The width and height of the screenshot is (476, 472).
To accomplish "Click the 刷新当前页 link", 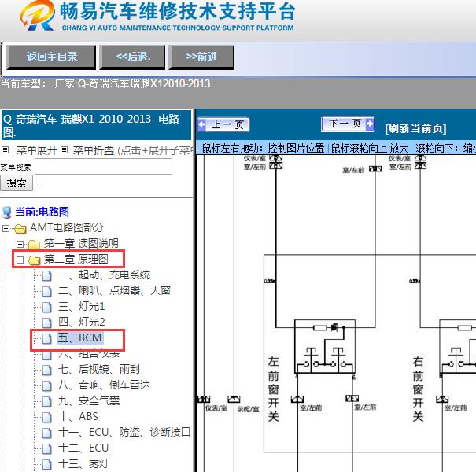I will coord(415,128).
